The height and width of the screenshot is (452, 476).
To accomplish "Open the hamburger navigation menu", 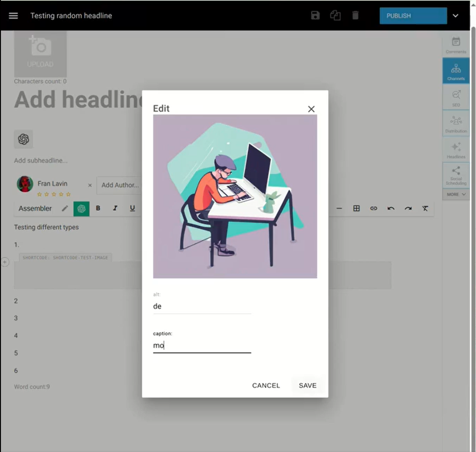I will pyautogui.click(x=13, y=16).
